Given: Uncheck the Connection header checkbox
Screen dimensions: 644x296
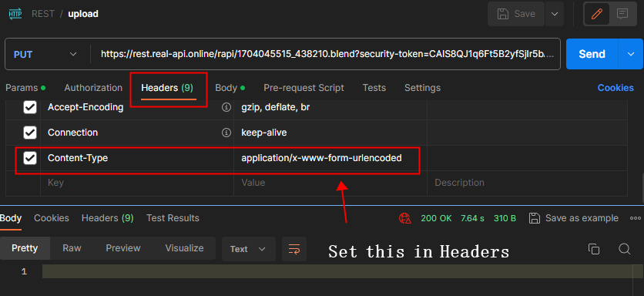Looking at the screenshot, I should (30, 133).
